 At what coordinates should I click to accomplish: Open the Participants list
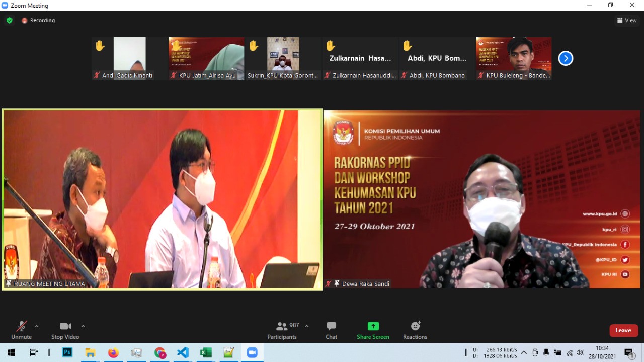click(282, 330)
